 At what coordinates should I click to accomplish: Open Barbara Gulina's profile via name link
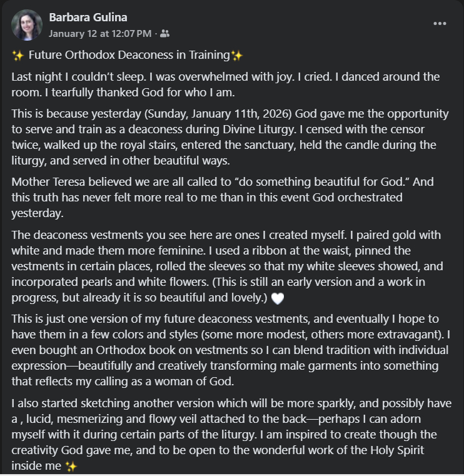88,18
